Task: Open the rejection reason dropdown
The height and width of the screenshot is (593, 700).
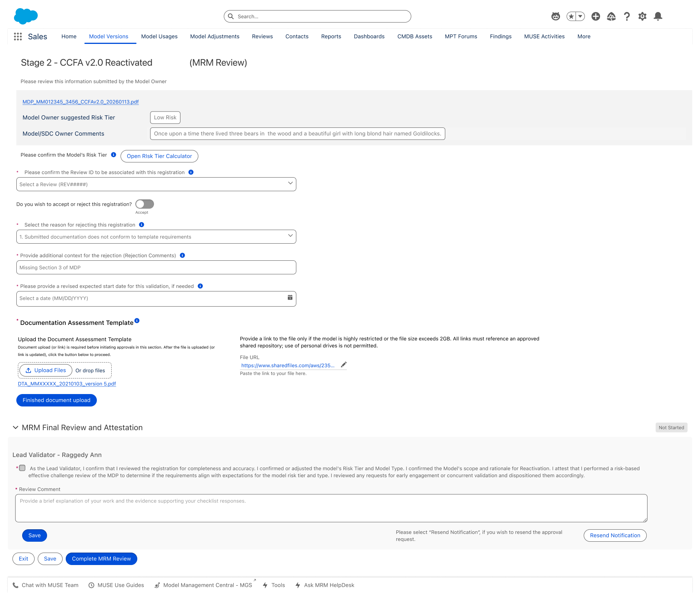Action: 156,237
